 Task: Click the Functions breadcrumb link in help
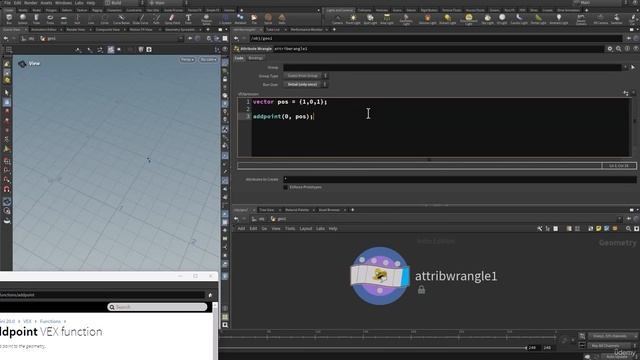50,322
